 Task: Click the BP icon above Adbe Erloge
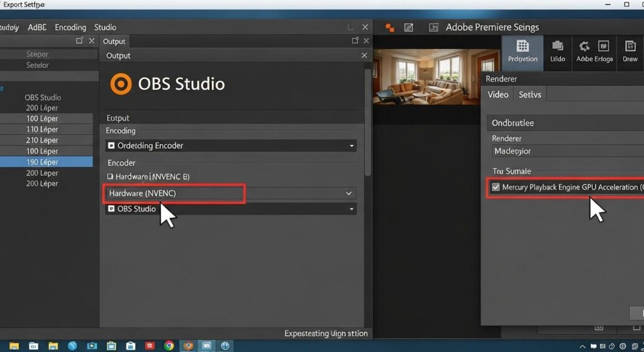click(603, 45)
